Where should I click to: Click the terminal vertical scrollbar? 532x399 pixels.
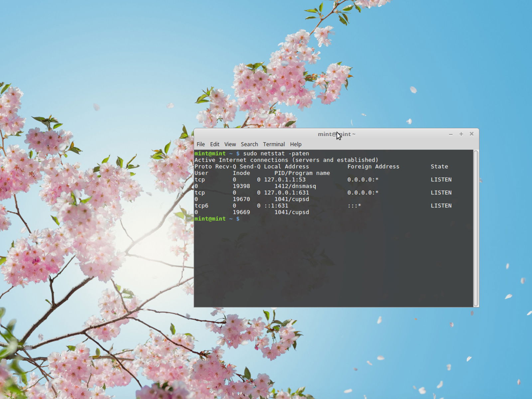click(x=476, y=228)
